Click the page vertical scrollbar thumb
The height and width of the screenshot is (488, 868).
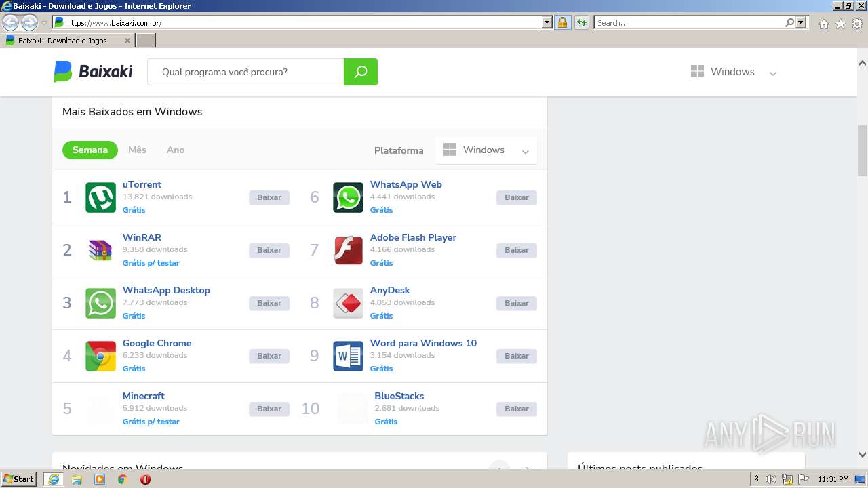(863, 150)
